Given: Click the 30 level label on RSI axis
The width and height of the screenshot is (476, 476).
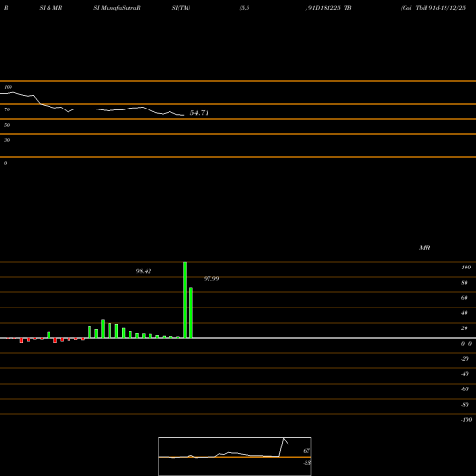Looking at the screenshot, I should (x=7, y=140).
